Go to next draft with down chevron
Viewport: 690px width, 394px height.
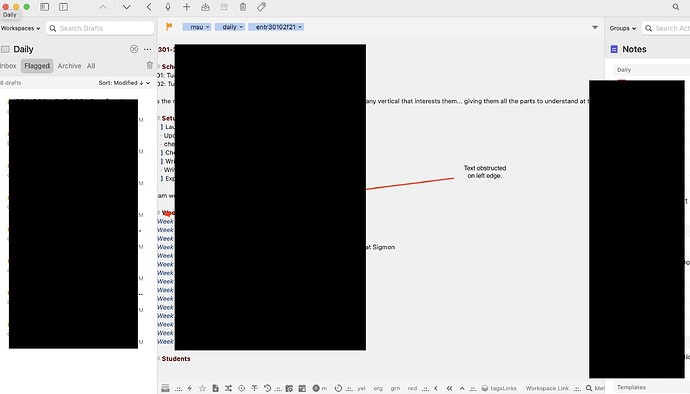coord(126,7)
